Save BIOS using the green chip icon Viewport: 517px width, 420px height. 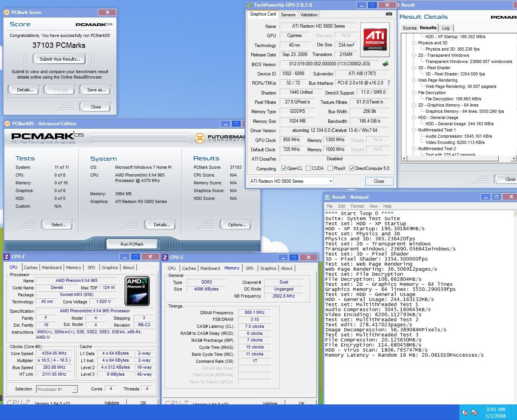point(385,63)
